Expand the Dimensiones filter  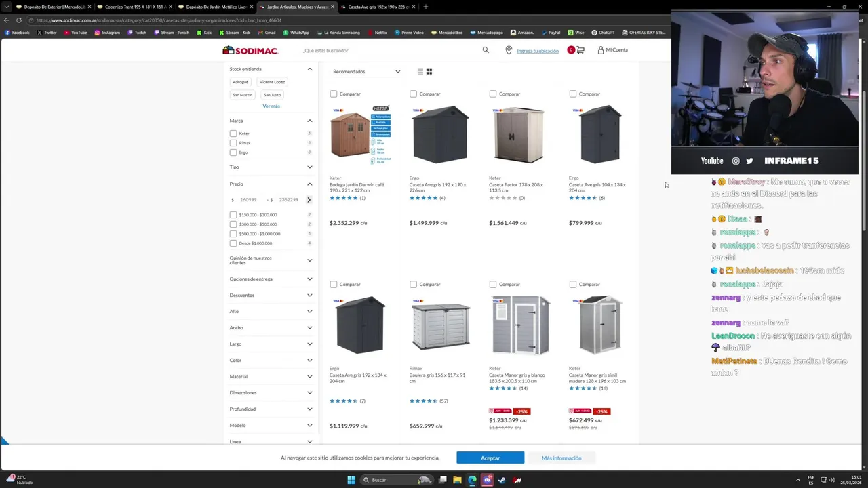coord(310,393)
